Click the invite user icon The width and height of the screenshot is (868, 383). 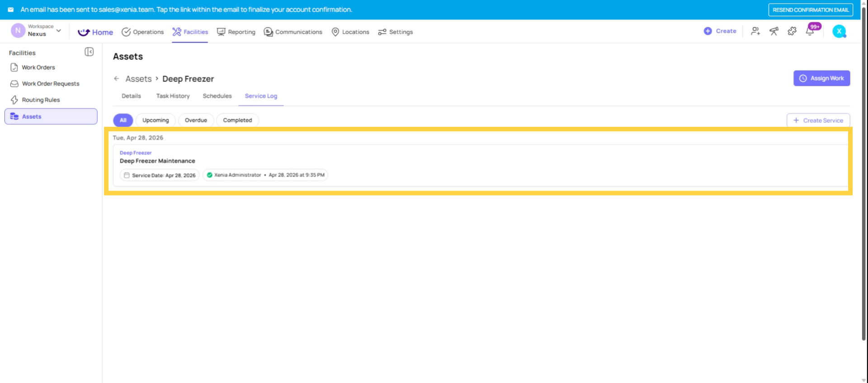pyautogui.click(x=755, y=31)
